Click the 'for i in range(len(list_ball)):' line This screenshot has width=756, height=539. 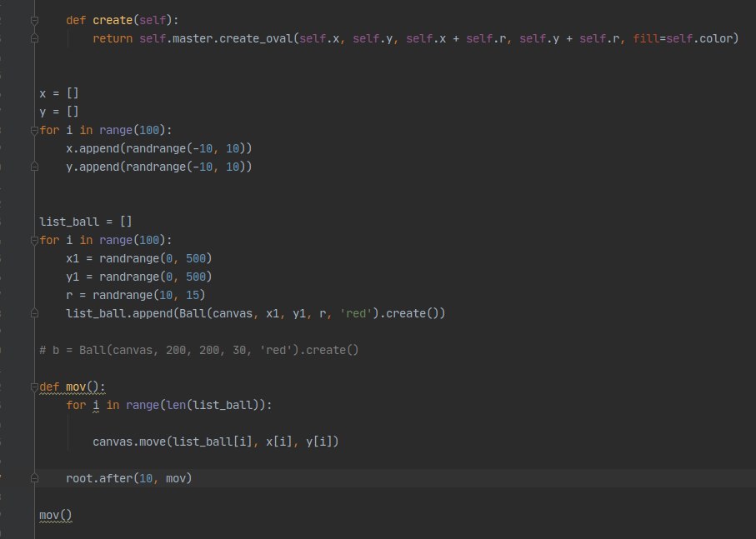168,405
